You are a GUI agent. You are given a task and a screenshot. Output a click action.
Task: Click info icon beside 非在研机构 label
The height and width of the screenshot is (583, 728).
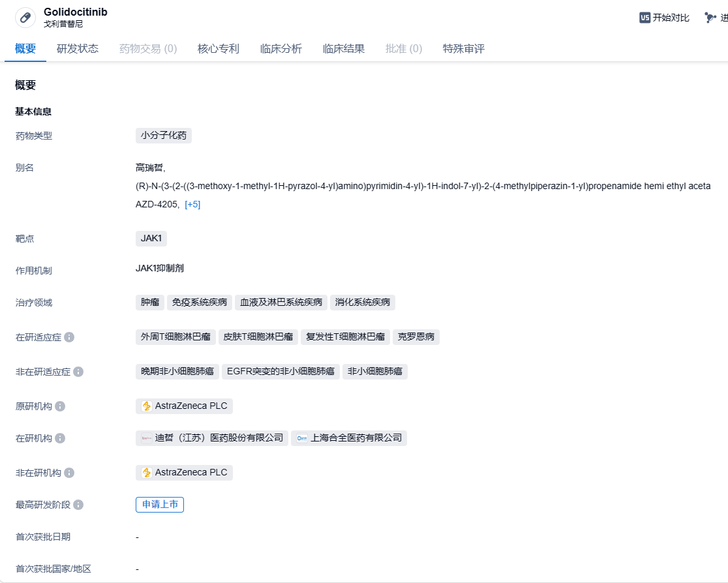pyautogui.click(x=69, y=473)
